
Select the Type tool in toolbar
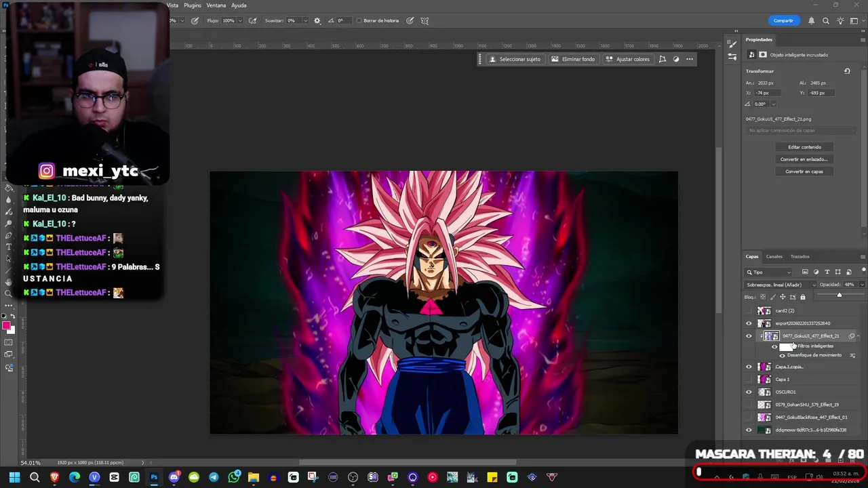pyautogui.click(x=8, y=247)
